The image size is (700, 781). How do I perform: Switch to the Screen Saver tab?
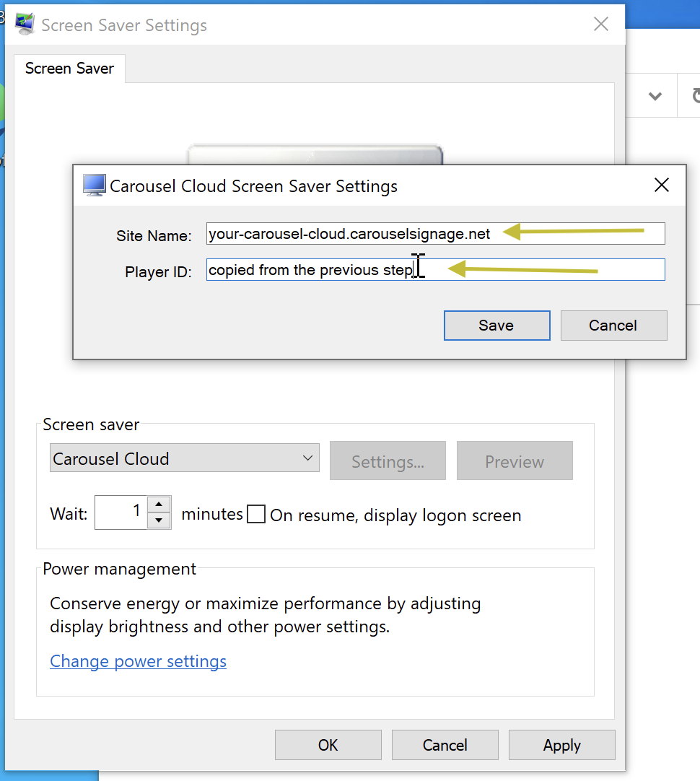click(69, 68)
